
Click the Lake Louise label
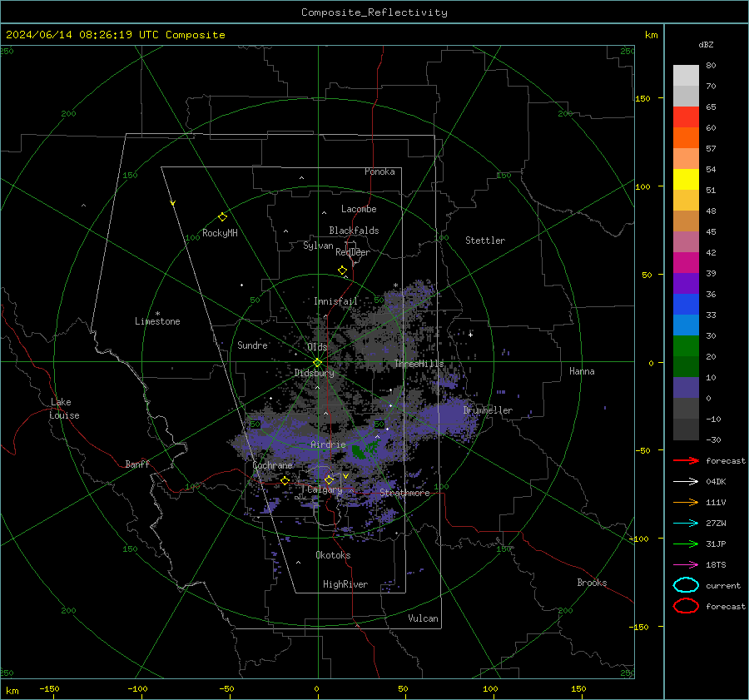[x=64, y=409]
